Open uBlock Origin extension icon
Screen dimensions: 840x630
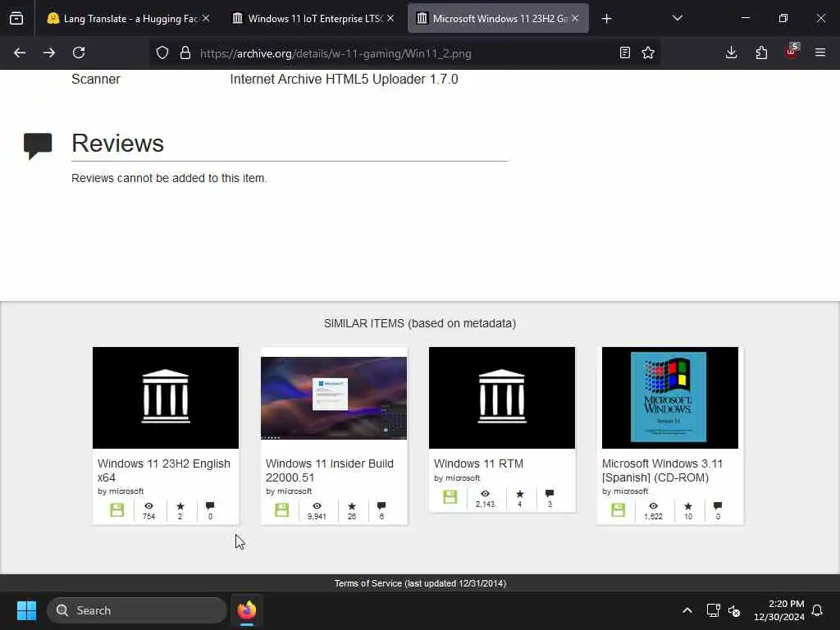coord(792,52)
